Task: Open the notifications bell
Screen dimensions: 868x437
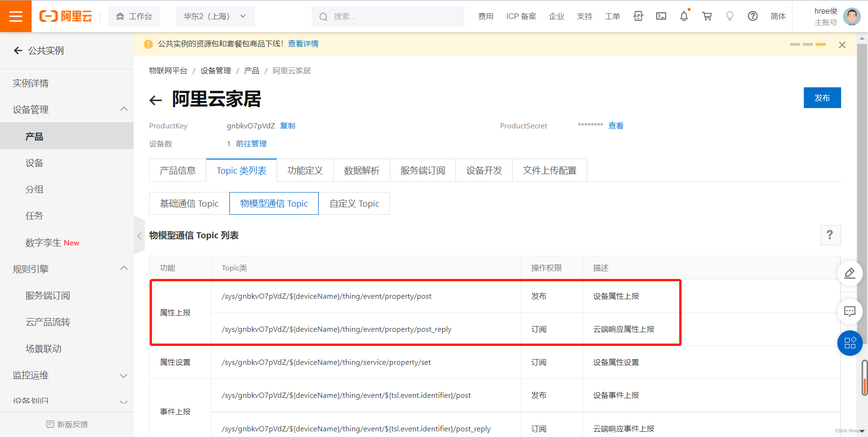Action: click(684, 16)
